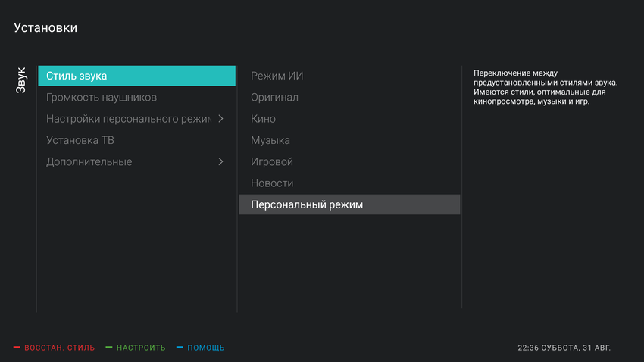The width and height of the screenshot is (644, 362).
Task: Expand the Дополнительные chevron arrow
Action: (220, 161)
